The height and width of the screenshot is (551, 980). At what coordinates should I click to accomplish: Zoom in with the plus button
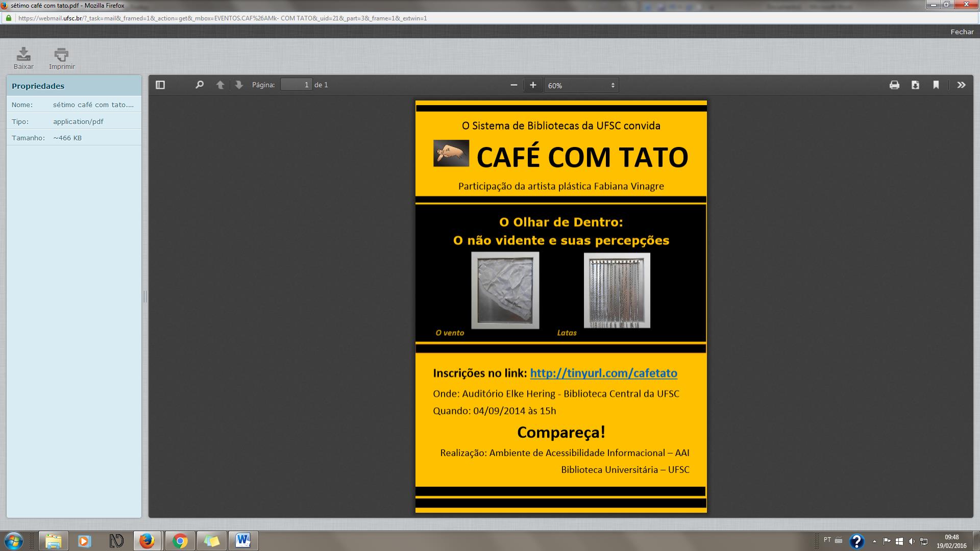pos(533,85)
